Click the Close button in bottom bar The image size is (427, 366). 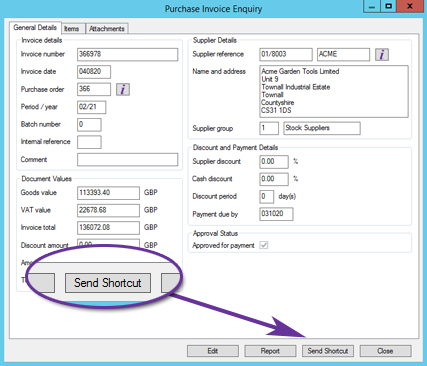tap(385, 351)
